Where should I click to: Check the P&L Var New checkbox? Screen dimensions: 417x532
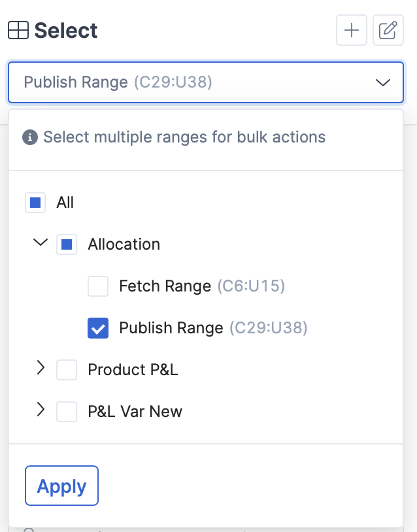[x=67, y=412]
